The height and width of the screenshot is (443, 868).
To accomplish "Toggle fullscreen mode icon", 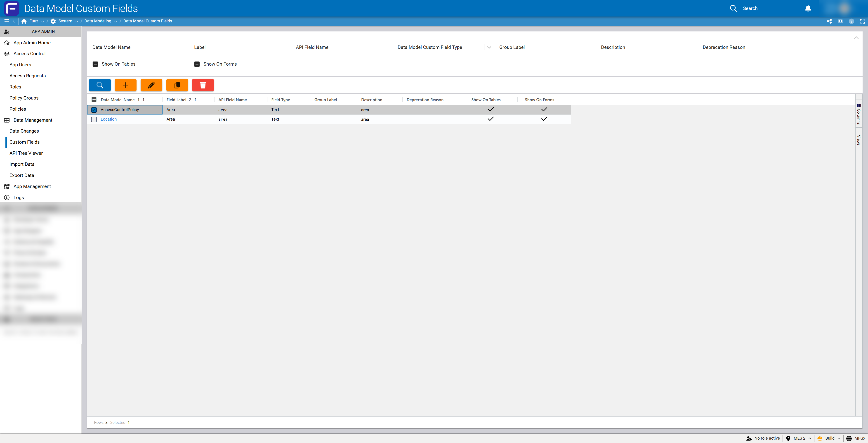I will point(863,21).
